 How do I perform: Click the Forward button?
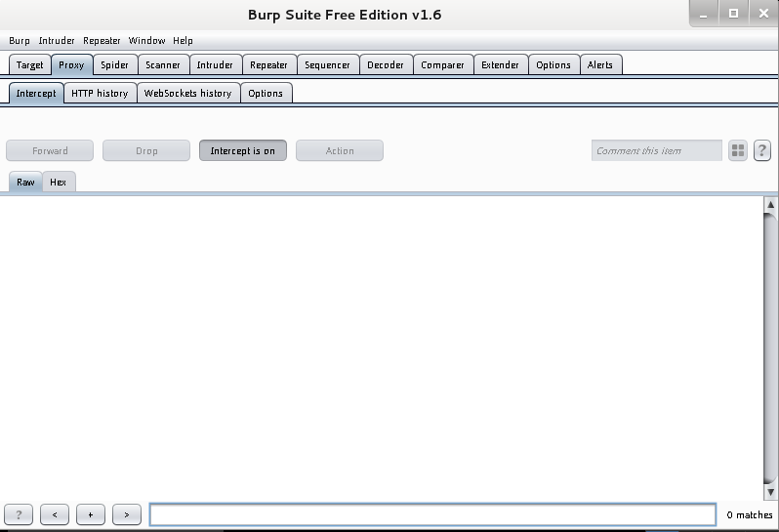(50, 150)
